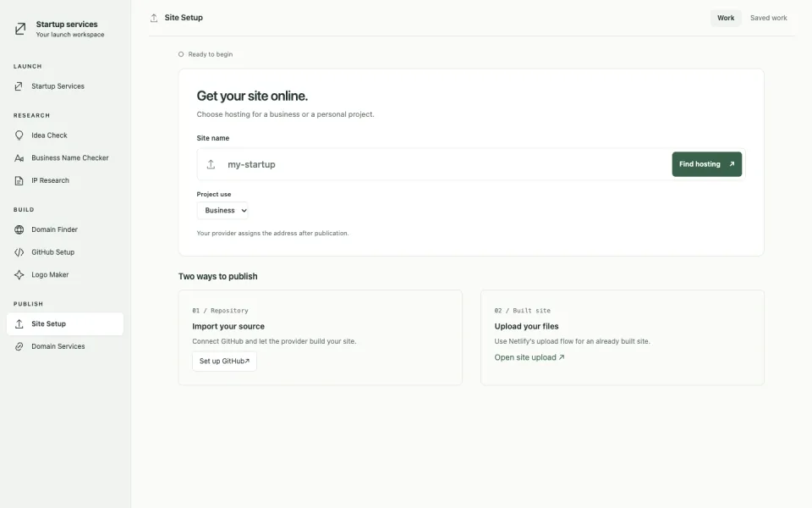Click into the my-startup site name field

446,164
